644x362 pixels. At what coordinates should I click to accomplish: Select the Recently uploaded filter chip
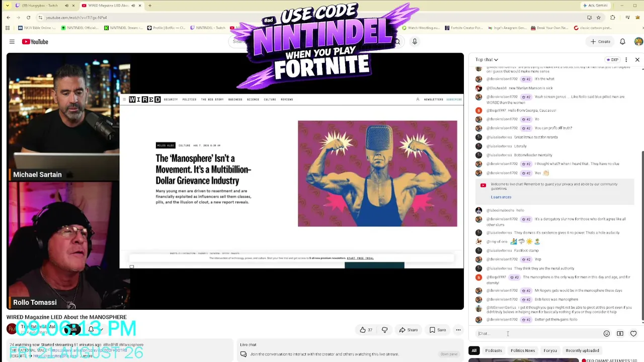coord(582,350)
